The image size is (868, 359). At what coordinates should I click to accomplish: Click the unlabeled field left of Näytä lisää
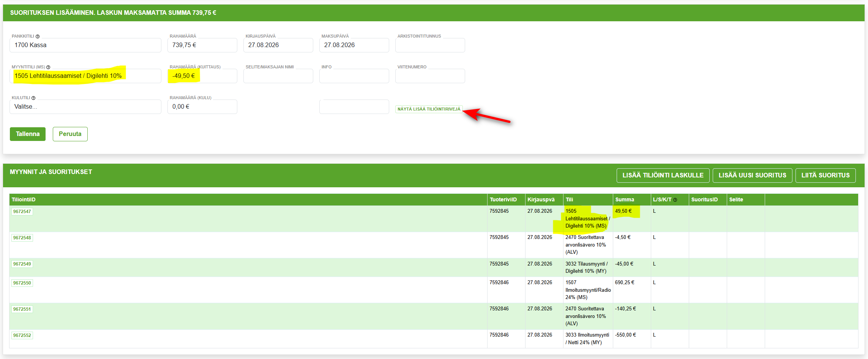[354, 107]
